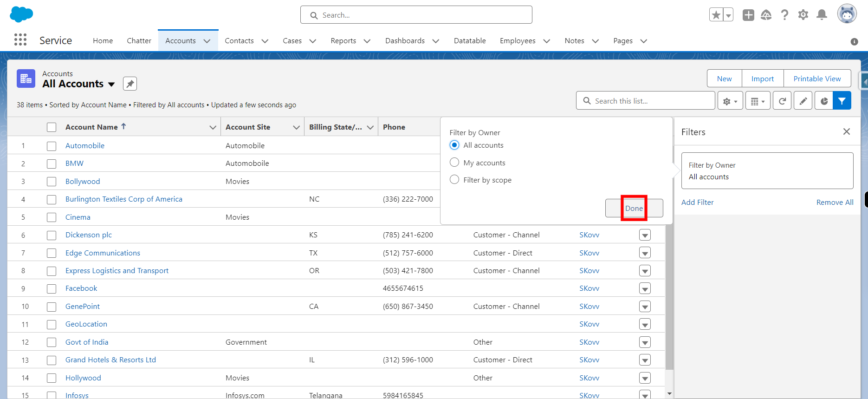Open row actions for GenePoint

point(645,307)
